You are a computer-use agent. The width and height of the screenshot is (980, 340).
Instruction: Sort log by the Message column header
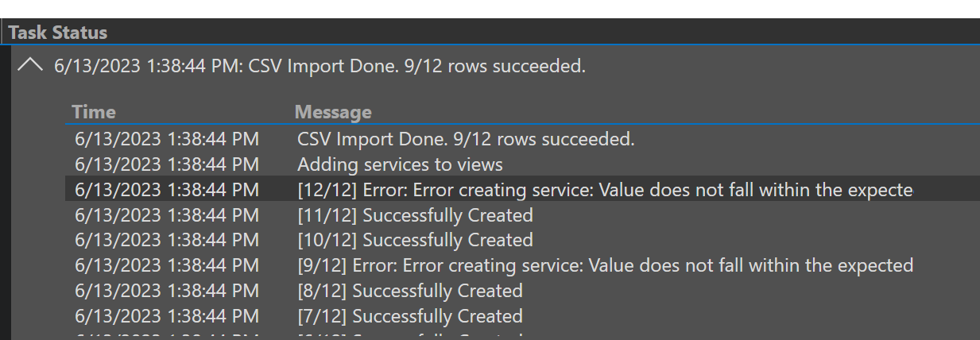pyautogui.click(x=333, y=112)
